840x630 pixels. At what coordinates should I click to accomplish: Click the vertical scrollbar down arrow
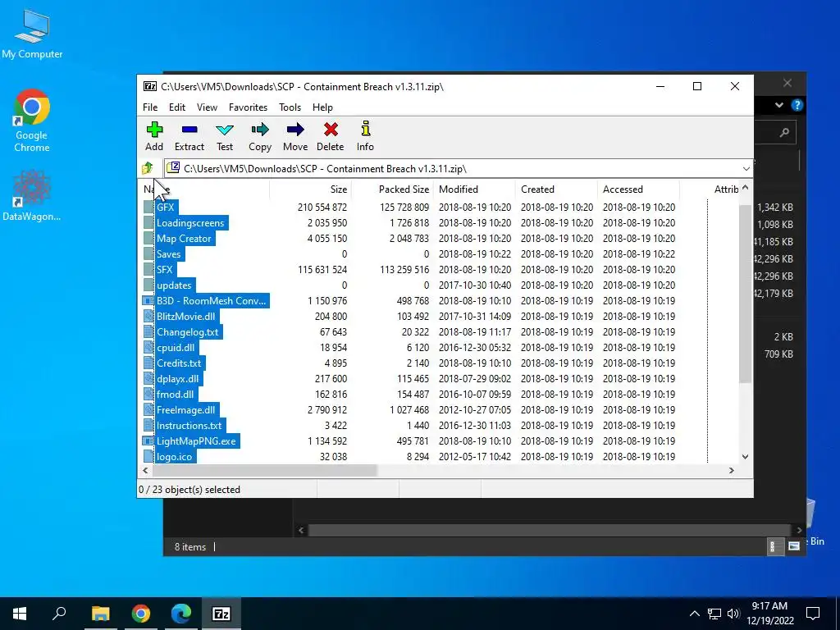[745, 456]
